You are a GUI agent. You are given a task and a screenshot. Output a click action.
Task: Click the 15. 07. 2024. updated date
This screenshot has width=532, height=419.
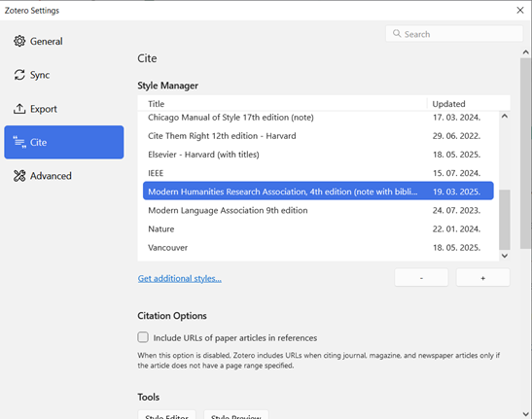(x=456, y=173)
